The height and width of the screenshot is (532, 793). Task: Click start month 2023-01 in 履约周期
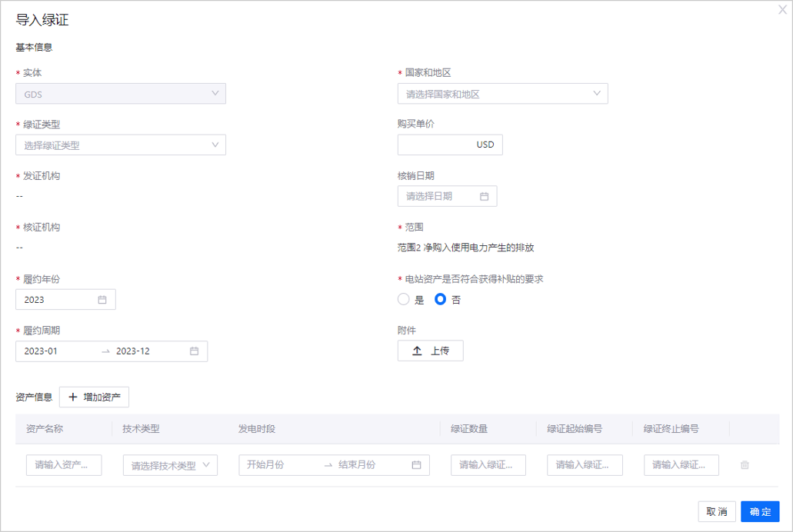click(41, 351)
